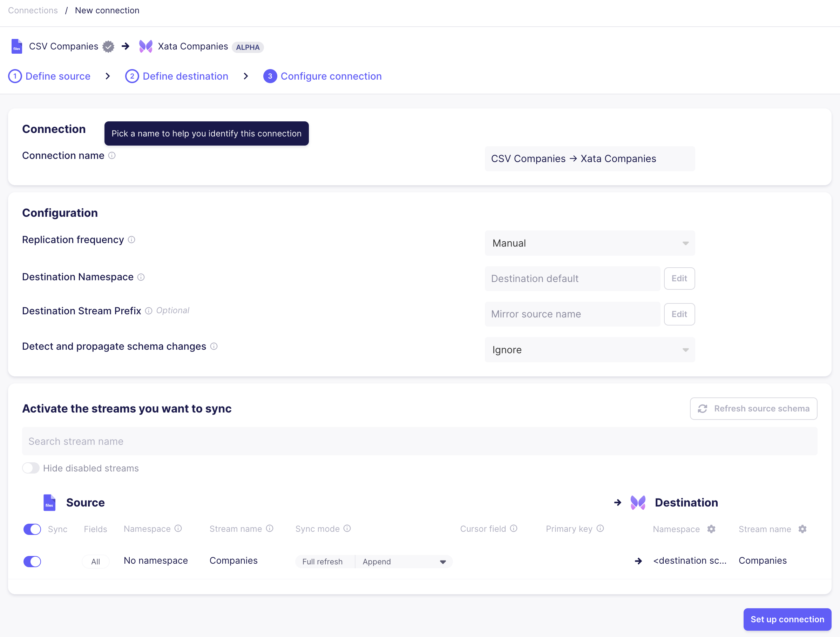This screenshot has width=840, height=637.
Task: Click the info icon beside Destination Stream Prefix
Action: (149, 311)
